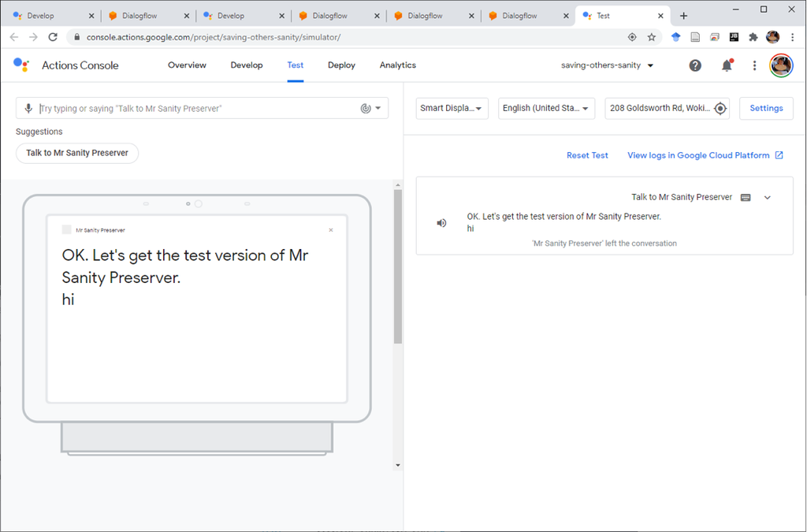The width and height of the screenshot is (807, 532).
Task: Click the keyboard icon beside Talk to Mr Sanity Preserver
Action: 746,197
